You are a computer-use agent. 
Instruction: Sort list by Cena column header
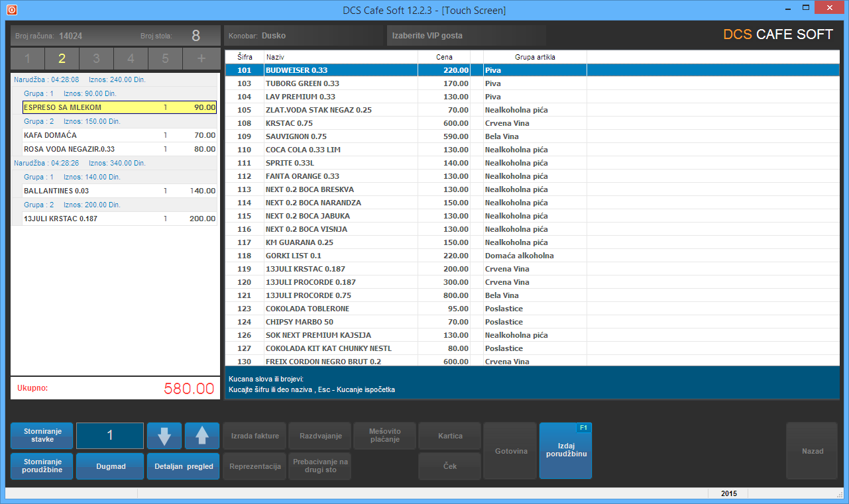pos(444,57)
